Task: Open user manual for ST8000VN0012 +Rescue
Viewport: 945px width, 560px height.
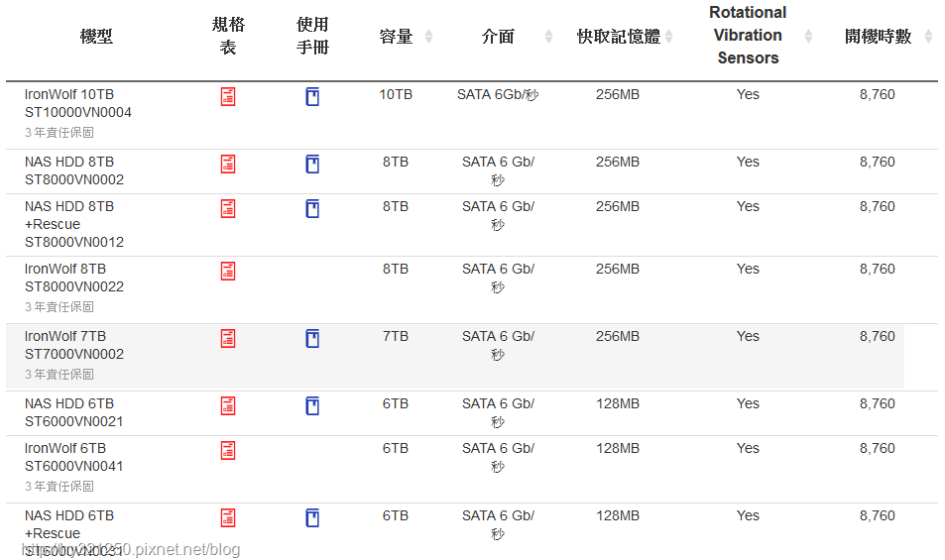Action: coord(312,208)
